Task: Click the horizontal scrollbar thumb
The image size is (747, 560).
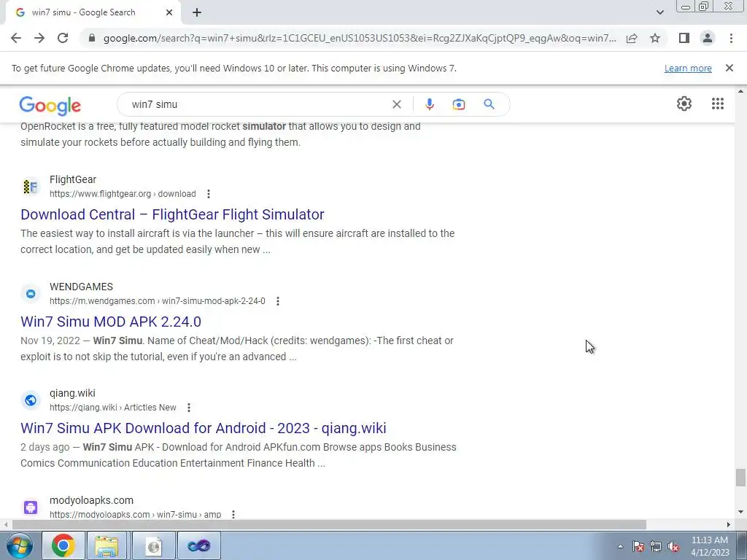Action: tap(329, 524)
